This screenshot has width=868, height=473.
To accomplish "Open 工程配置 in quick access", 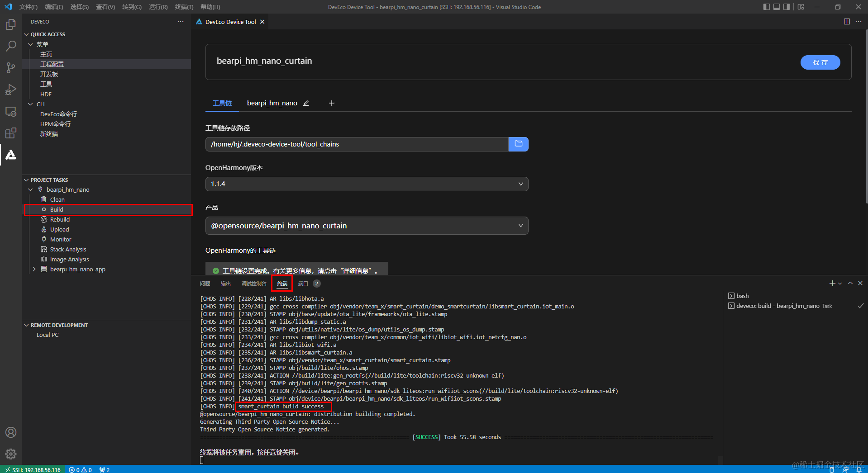I will coord(106,64).
